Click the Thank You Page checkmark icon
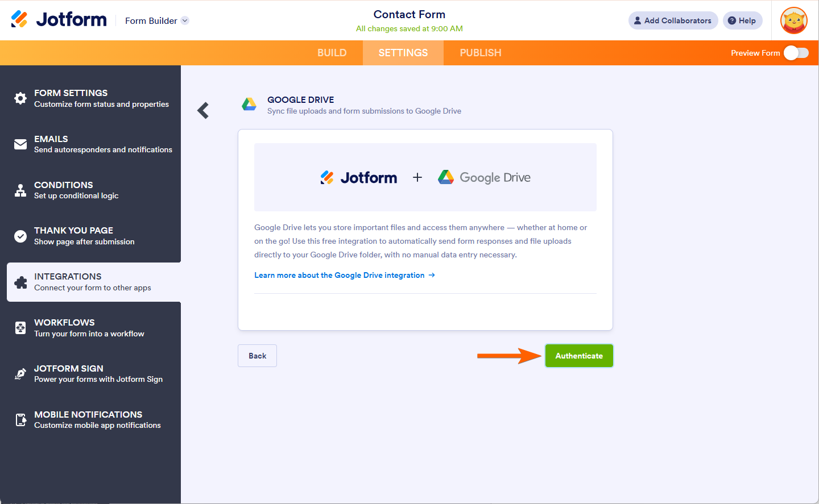This screenshot has height=504, width=819. pos(20,236)
